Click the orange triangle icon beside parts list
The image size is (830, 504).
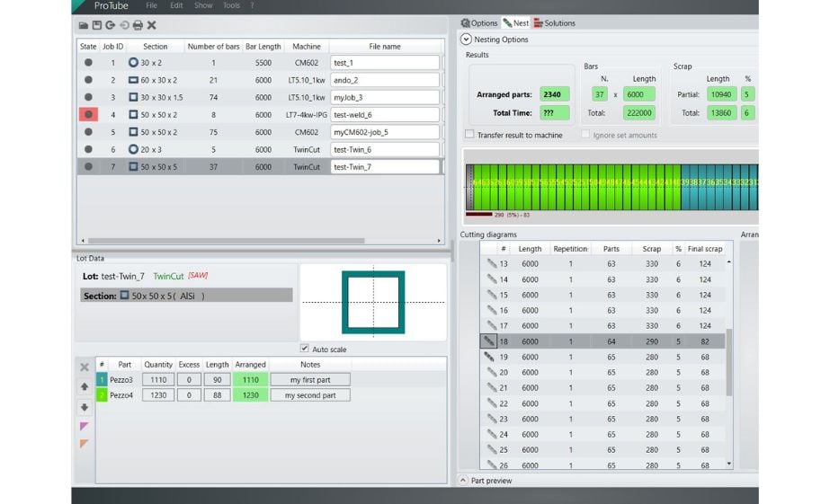pos(85,444)
